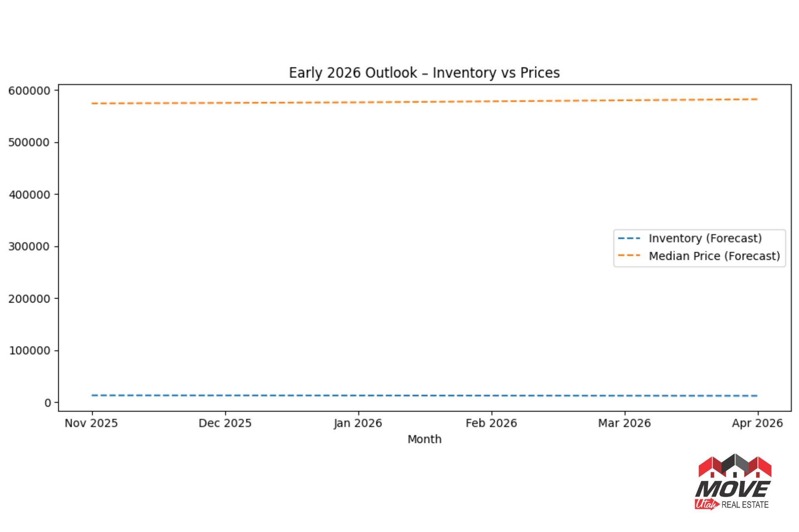Click the Month x-axis title
799x532 pixels.
(x=424, y=439)
